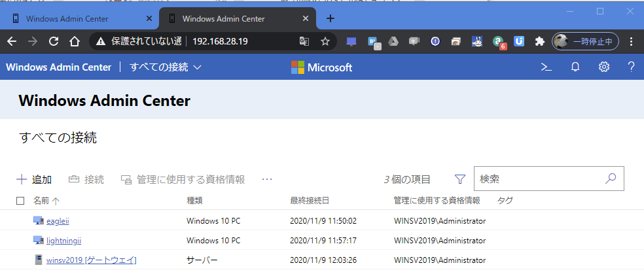Image resolution: width=644 pixels, height=276 pixels.
Task: Click the サーバー type cell
Action: (x=202, y=260)
